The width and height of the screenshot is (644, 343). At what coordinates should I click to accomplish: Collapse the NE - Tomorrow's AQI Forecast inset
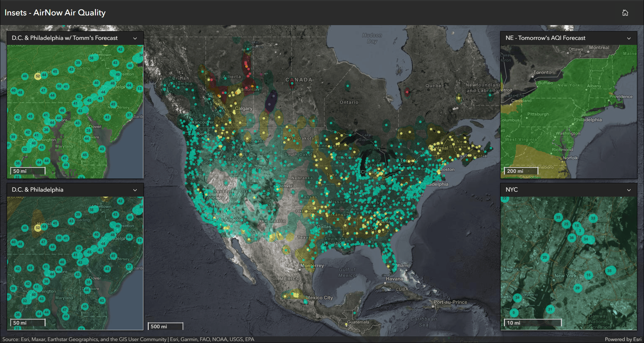[x=629, y=38]
